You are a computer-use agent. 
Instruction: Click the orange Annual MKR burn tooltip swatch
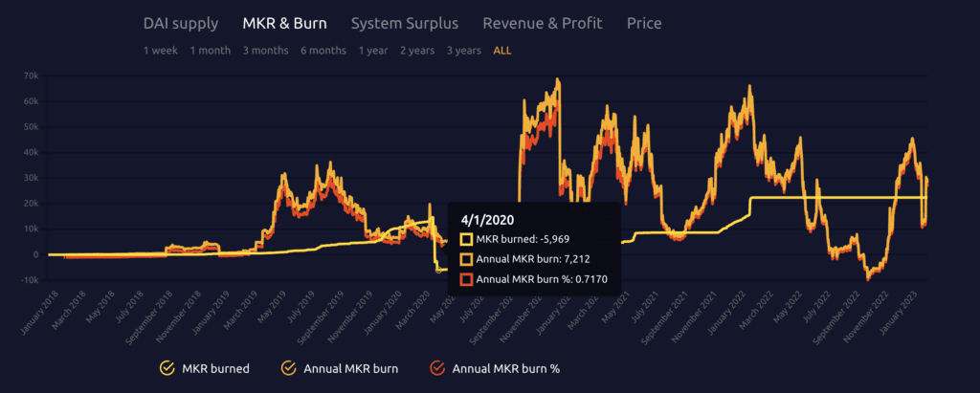[466, 259]
